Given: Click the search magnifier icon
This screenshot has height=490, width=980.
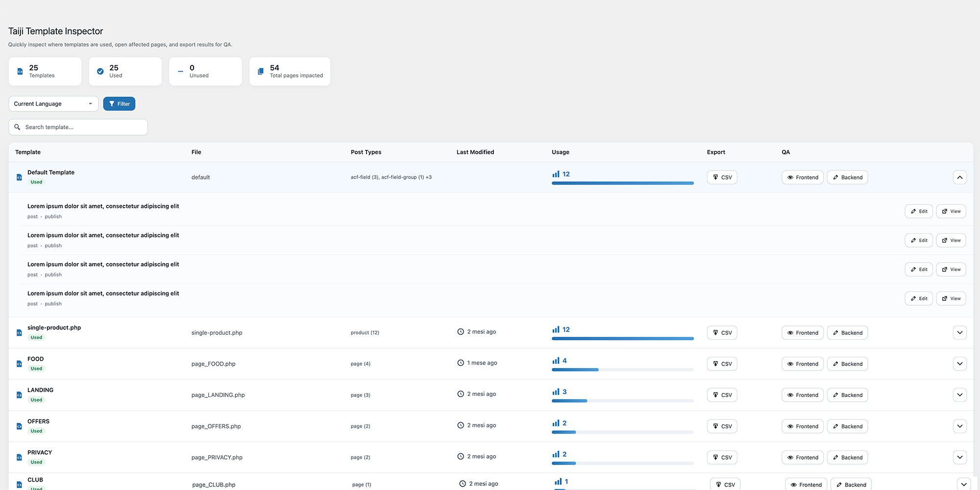Looking at the screenshot, I should point(17,127).
